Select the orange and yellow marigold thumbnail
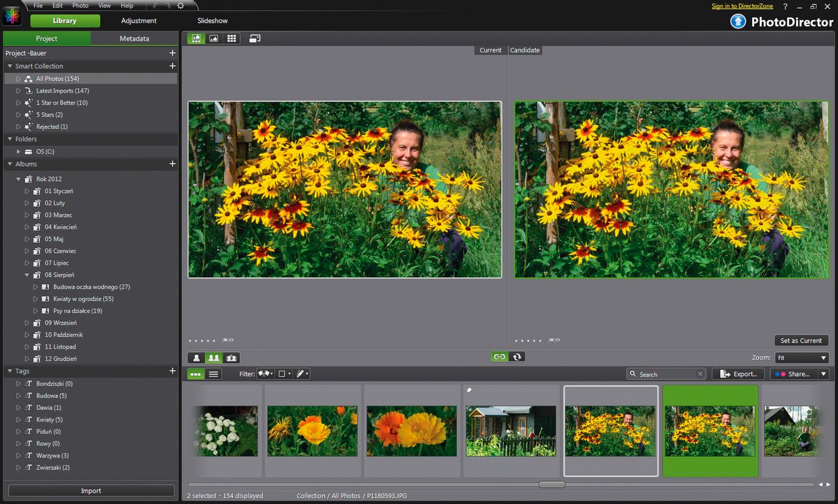Image resolution: width=838 pixels, height=504 pixels. point(412,431)
